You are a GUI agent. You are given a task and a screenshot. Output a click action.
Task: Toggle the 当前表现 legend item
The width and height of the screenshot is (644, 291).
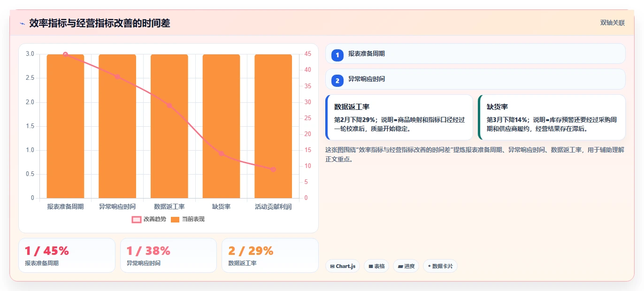[188, 219]
